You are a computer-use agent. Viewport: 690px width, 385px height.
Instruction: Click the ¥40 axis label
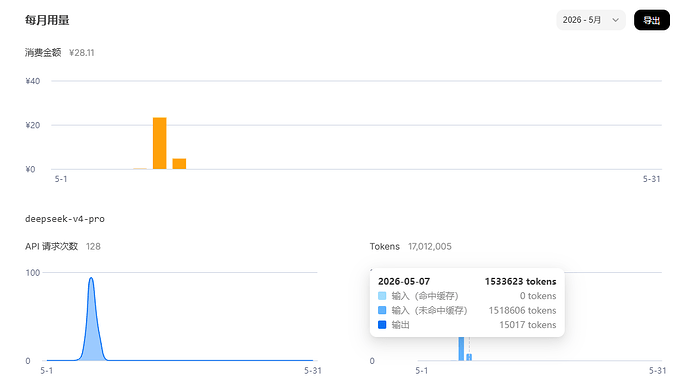point(33,81)
